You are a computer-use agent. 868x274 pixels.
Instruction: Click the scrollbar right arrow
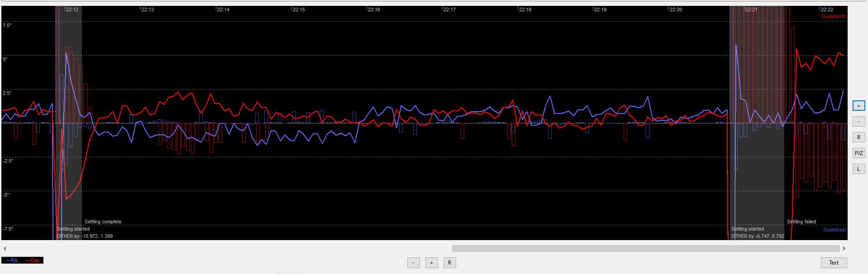click(844, 248)
